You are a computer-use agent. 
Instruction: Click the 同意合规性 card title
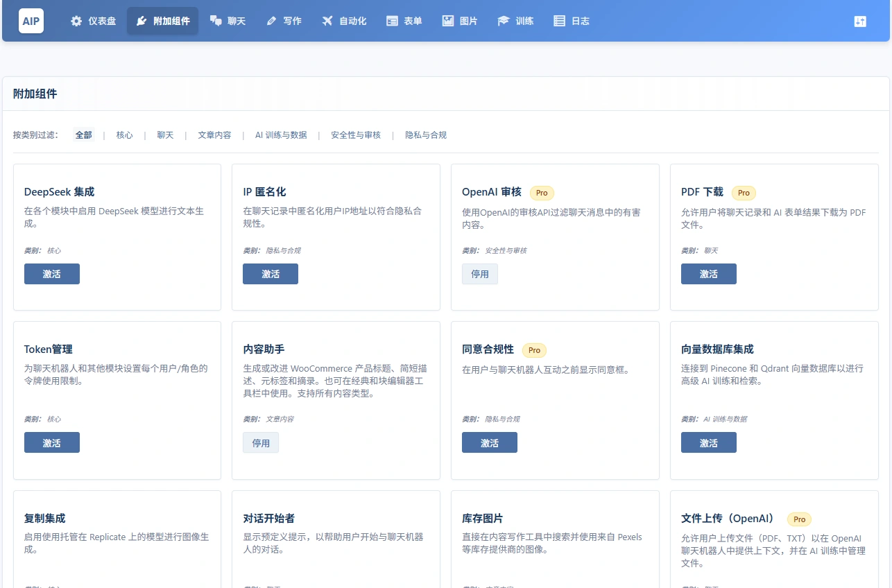click(x=488, y=349)
